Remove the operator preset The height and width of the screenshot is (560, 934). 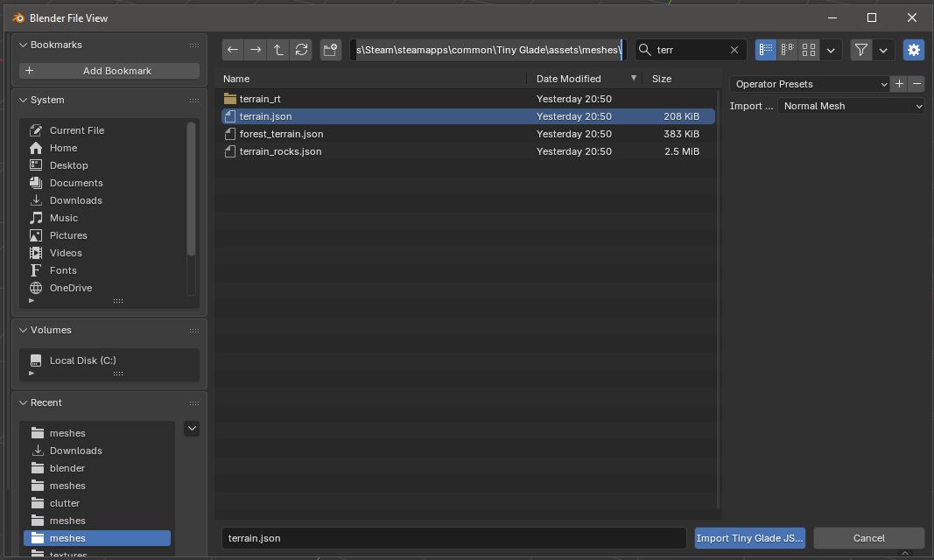tap(917, 84)
